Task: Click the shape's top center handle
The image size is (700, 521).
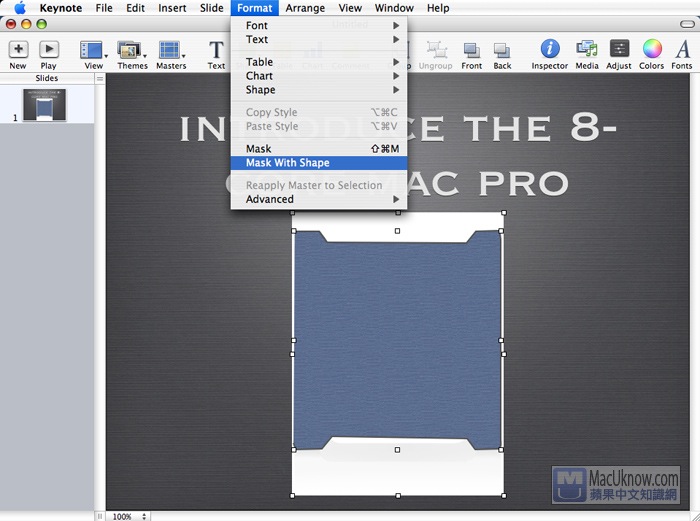Action: [x=397, y=231]
